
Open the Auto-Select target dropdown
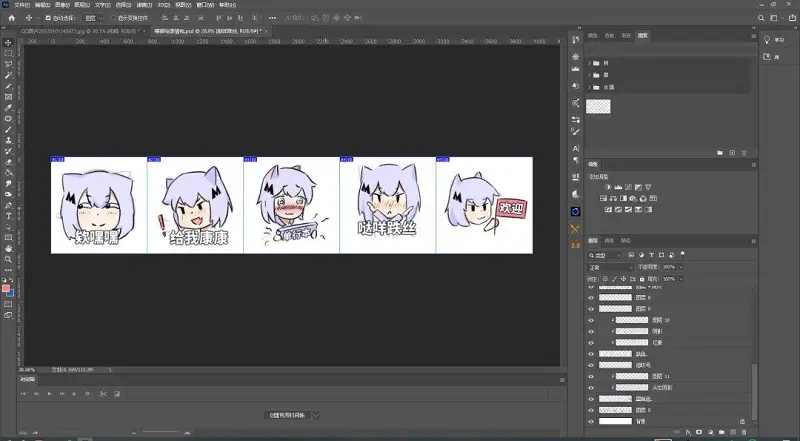pyautogui.click(x=93, y=18)
